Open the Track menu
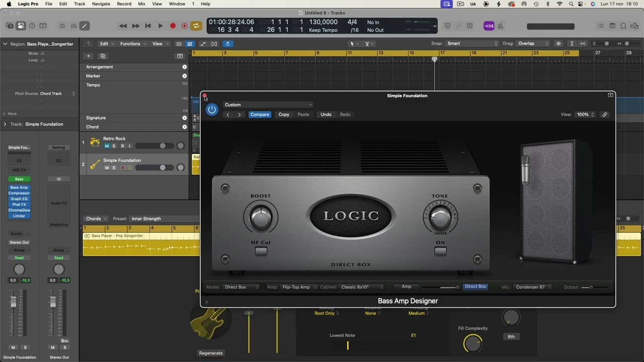644x362 pixels. coord(79,4)
